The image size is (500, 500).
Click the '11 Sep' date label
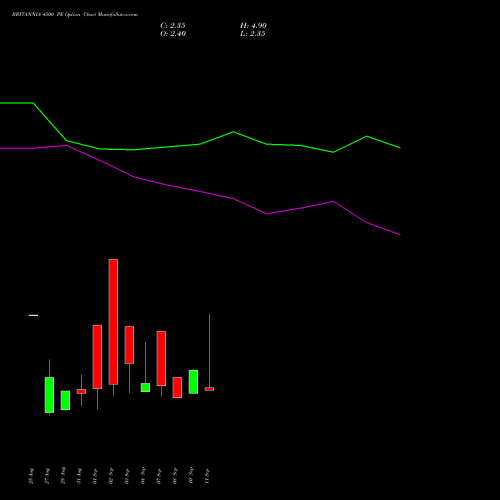click(207, 476)
